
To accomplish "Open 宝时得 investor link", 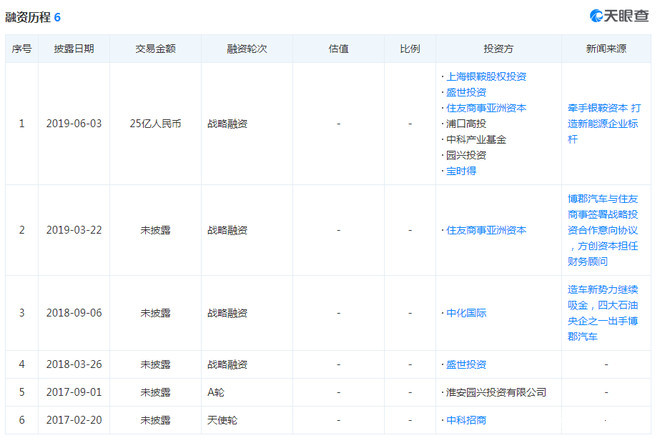I will [x=461, y=171].
